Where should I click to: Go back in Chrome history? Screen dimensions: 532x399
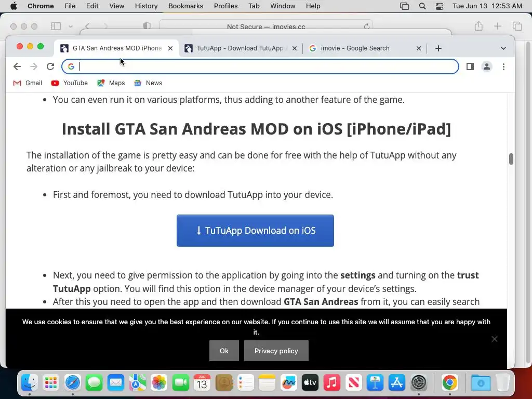pos(17,66)
